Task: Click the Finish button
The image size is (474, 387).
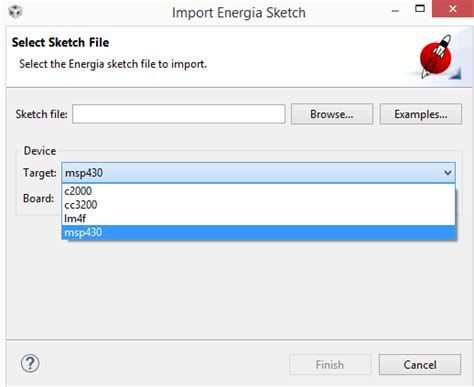Action: (x=330, y=365)
